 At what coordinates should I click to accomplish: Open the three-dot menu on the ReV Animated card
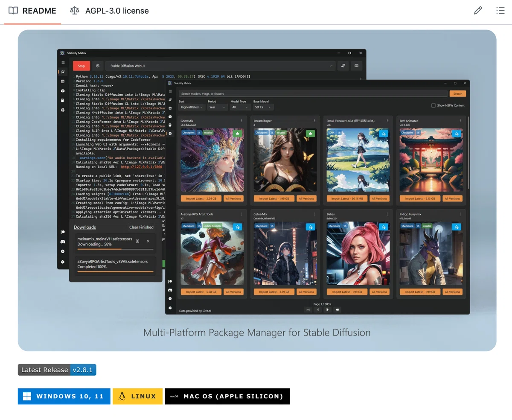(x=460, y=121)
